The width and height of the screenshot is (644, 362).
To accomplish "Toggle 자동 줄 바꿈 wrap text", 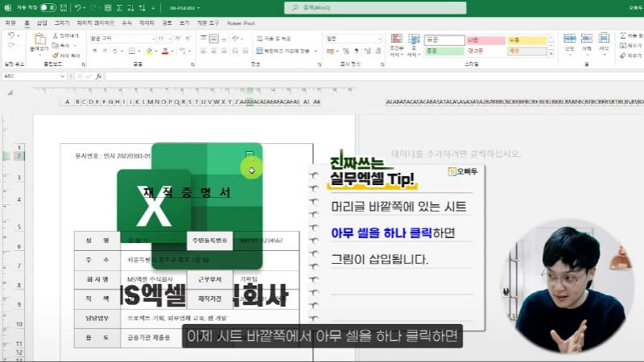I will pyautogui.click(x=274, y=39).
